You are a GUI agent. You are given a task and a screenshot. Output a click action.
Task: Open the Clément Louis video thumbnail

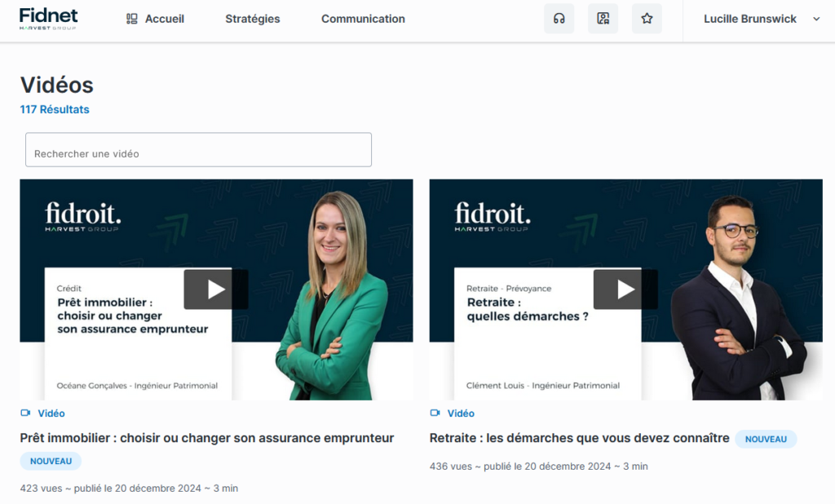pyautogui.click(x=625, y=290)
